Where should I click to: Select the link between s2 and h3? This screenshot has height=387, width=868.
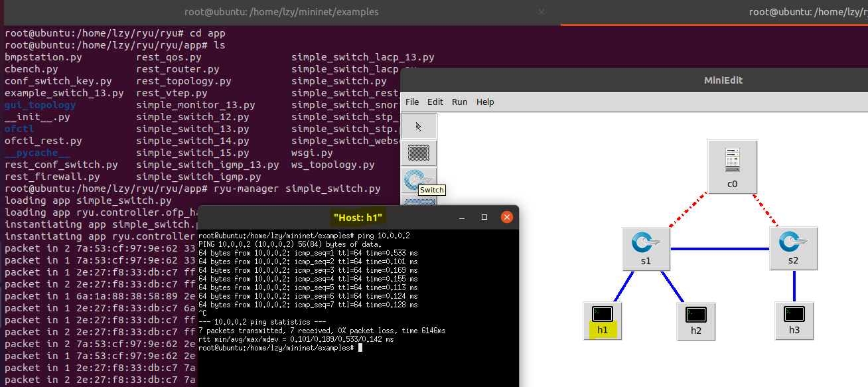click(794, 286)
